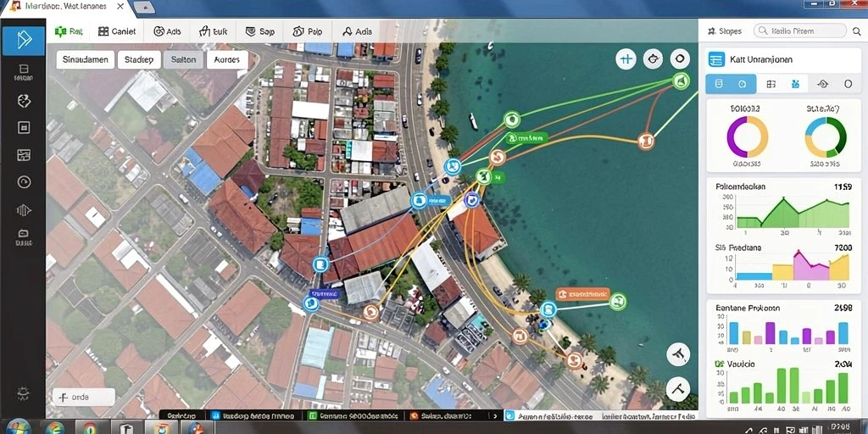Click the magnifier icon beside the search field

click(857, 31)
